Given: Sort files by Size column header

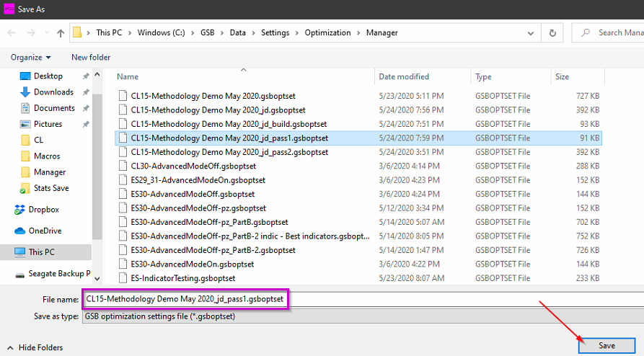Looking at the screenshot, I should [562, 76].
